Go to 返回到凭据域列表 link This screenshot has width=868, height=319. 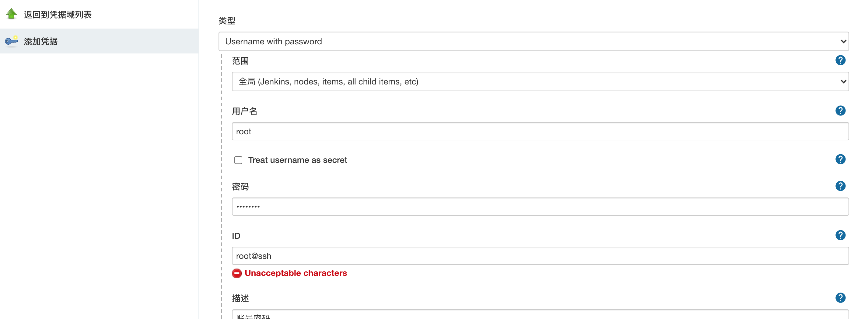[58, 15]
